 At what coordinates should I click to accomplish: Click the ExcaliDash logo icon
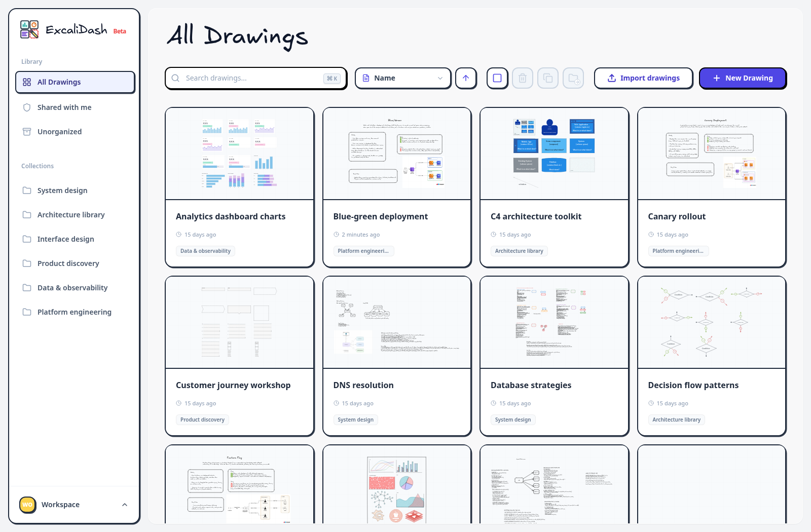[x=29, y=29]
